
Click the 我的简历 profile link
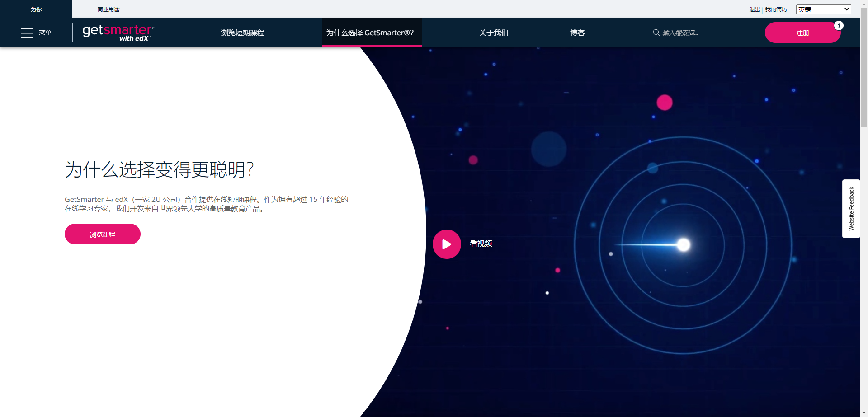coord(776,9)
